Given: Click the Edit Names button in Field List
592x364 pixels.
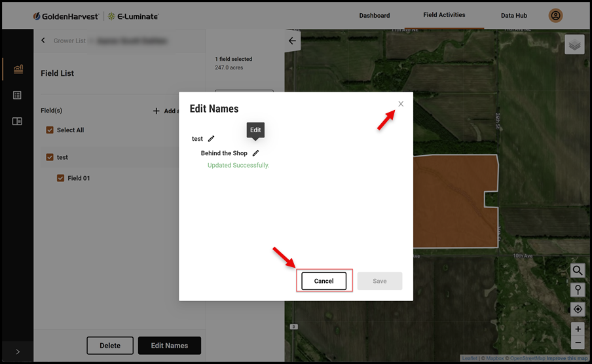Looking at the screenshot, I should pos(170,346).
